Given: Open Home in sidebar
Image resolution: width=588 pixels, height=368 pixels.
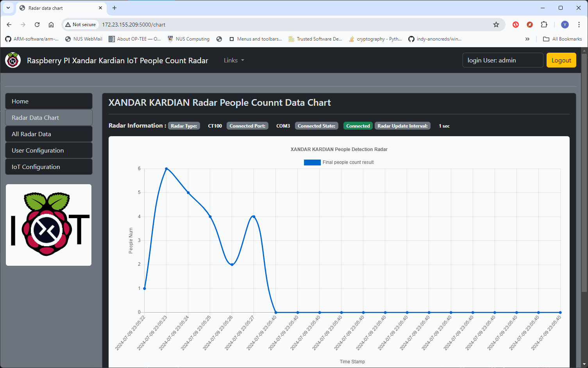Looking at the screenshot, I should [x=49, y=101].
